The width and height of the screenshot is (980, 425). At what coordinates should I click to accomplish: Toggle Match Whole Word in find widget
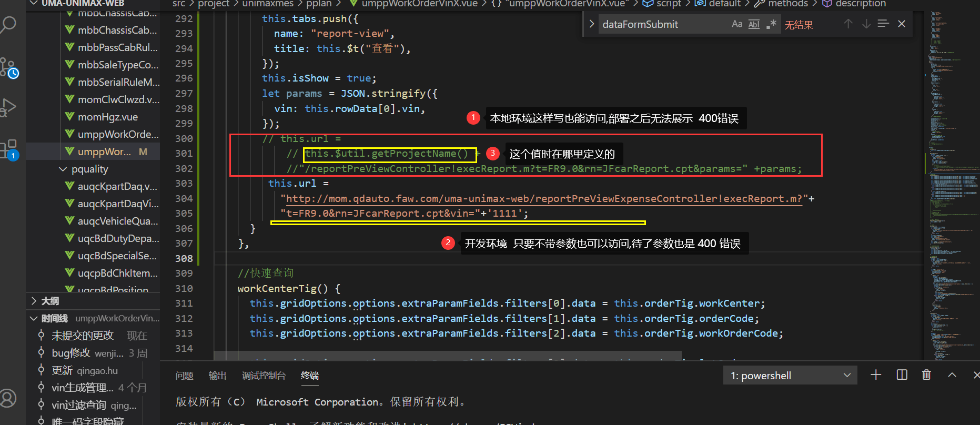click(x=754, y=24)
